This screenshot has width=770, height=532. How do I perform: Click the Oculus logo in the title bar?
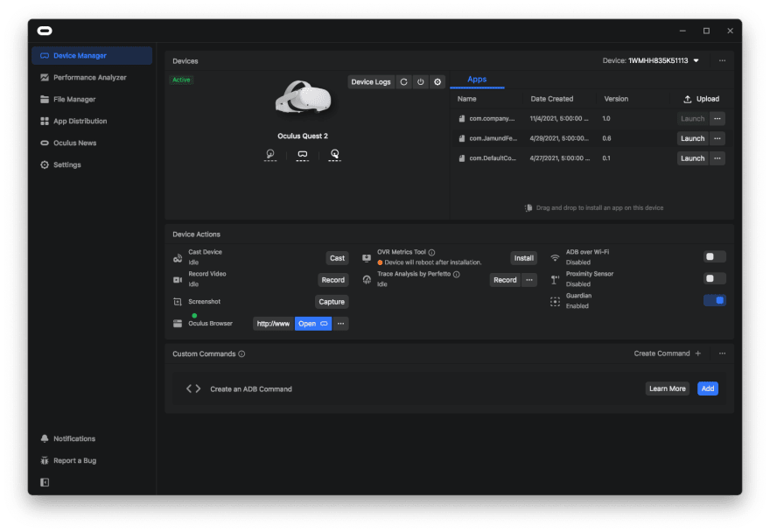pos(45,31)
